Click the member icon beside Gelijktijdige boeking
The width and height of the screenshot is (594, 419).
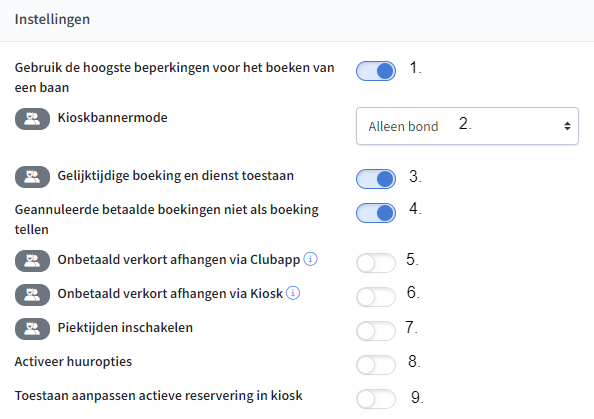coord(32,177)
